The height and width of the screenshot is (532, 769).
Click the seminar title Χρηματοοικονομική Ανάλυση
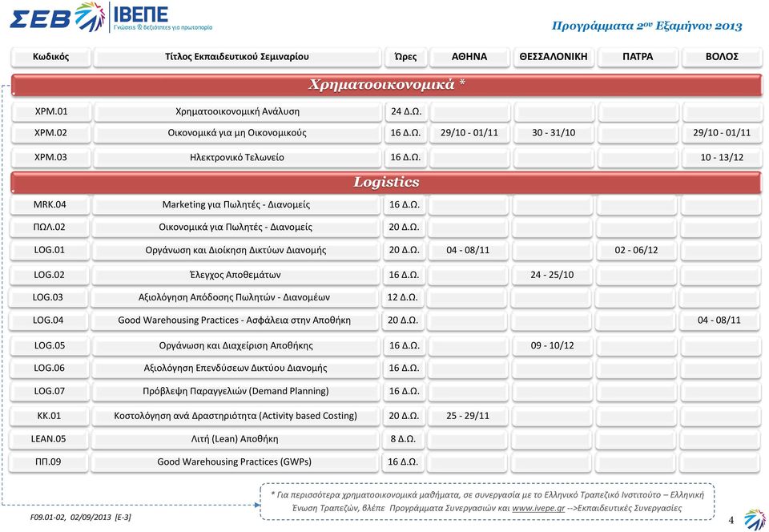click(x=237, y=112)
